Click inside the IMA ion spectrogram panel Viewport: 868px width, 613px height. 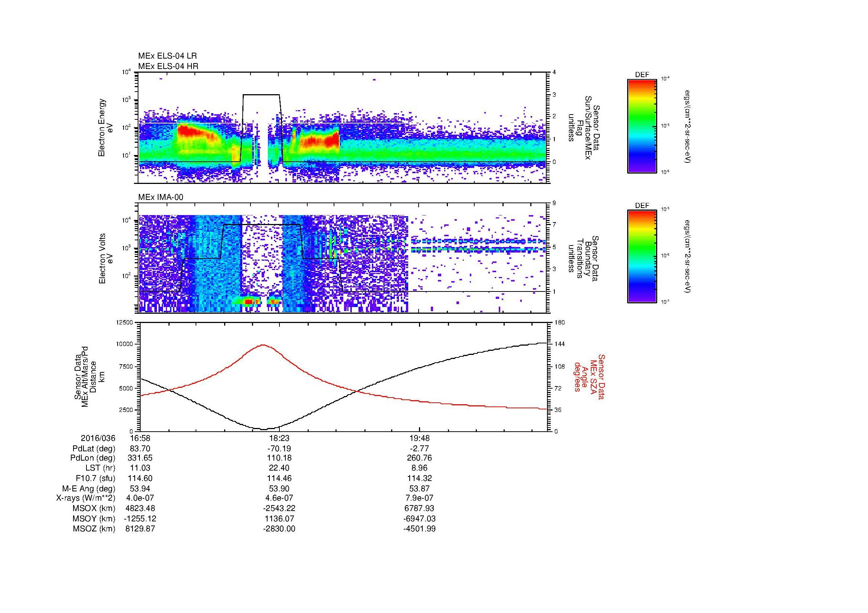pyautogui.click(x=343, y=258)
